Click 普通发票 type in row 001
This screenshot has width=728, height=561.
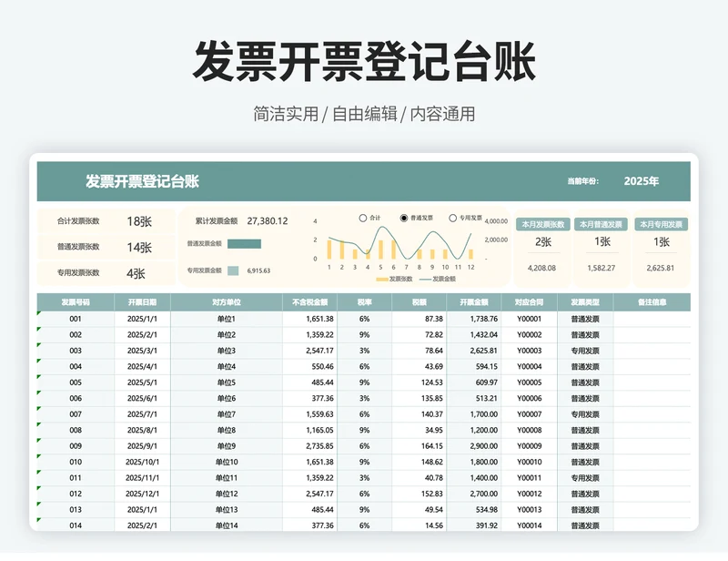coord(585,319)
